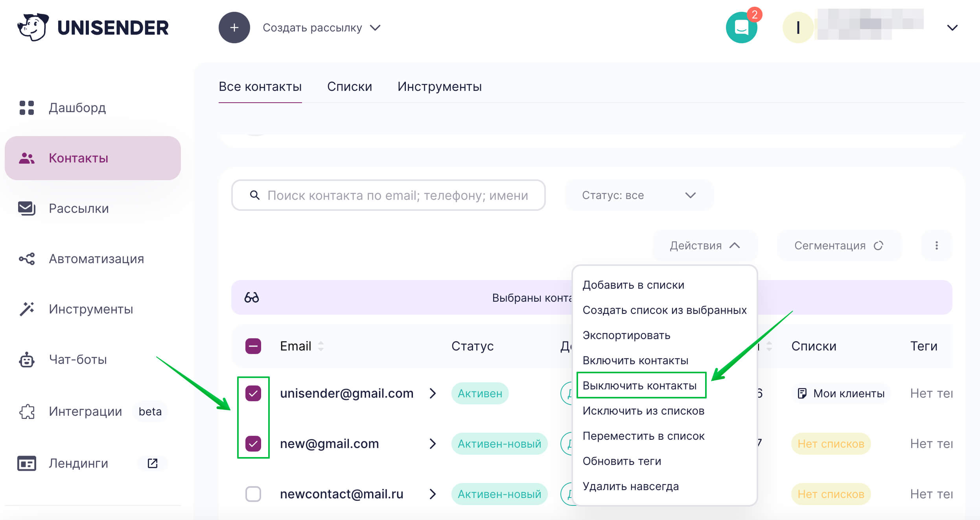The image size is (980, 520).
Task: Click the 'Сегментация' button
Action: coord(838,246)
